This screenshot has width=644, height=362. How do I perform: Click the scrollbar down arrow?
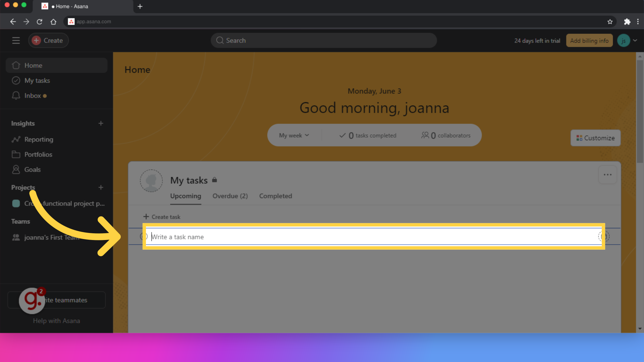[x=640, y=329]
